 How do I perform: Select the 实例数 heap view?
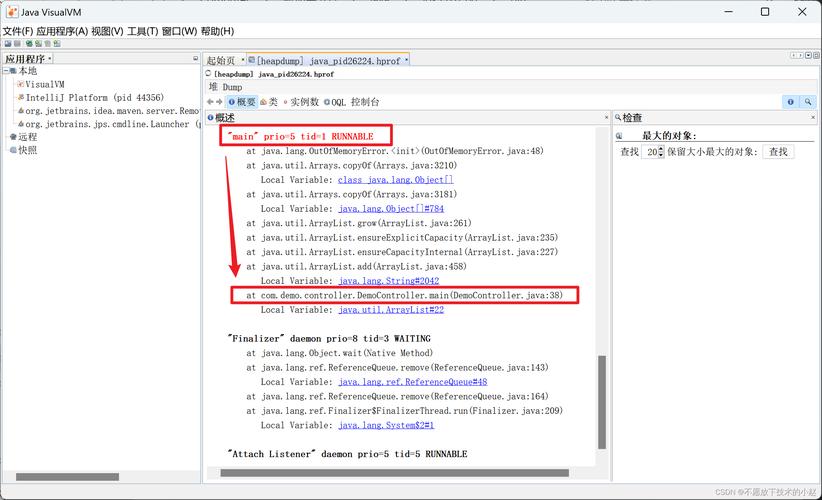(x=301, y=102)
